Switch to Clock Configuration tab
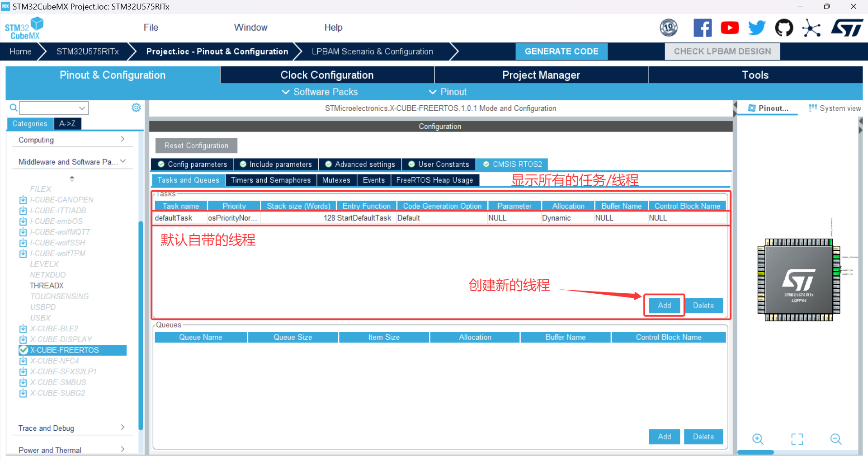Image resolution: width=868 pixels, height=461 pixels. point(327,75)
